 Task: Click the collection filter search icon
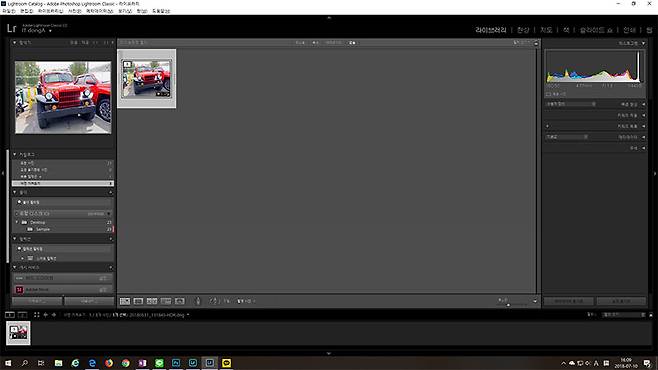coord(19,249)
